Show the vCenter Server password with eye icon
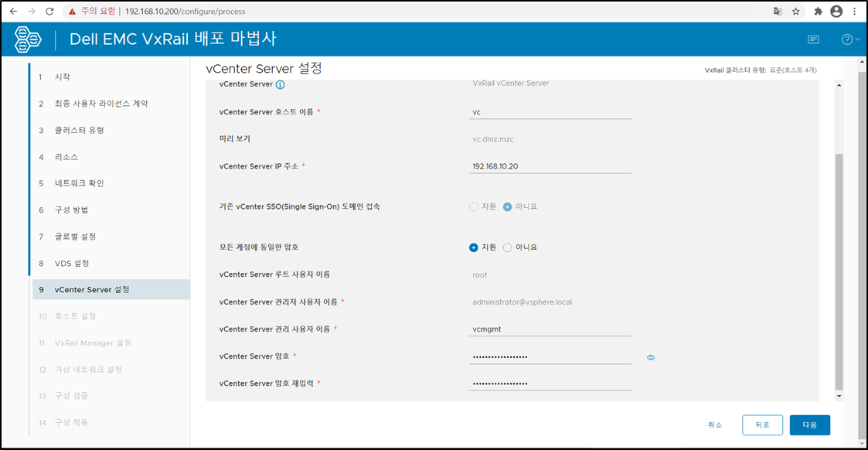The width and height of the screenshot is (868, 450). pyautogui.click(x=651, y=357)
